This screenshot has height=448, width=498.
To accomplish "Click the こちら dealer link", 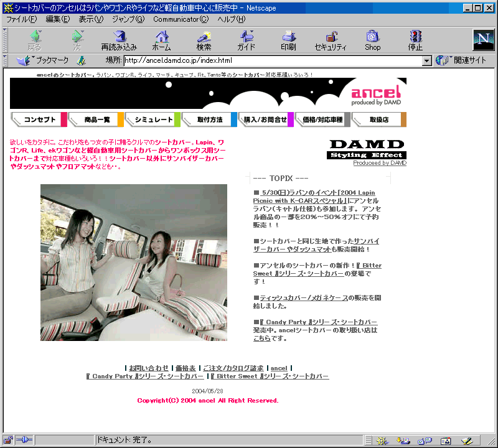I will click(x=261, y=338).
